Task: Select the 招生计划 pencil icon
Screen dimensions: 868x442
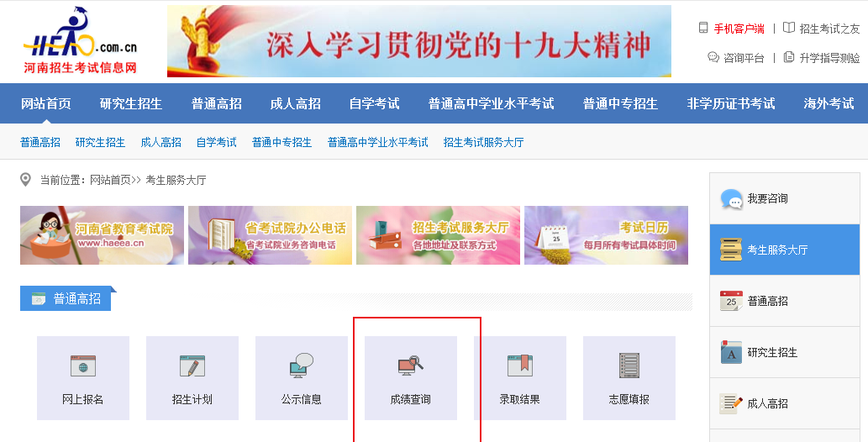Action: (x=192, y=366)
